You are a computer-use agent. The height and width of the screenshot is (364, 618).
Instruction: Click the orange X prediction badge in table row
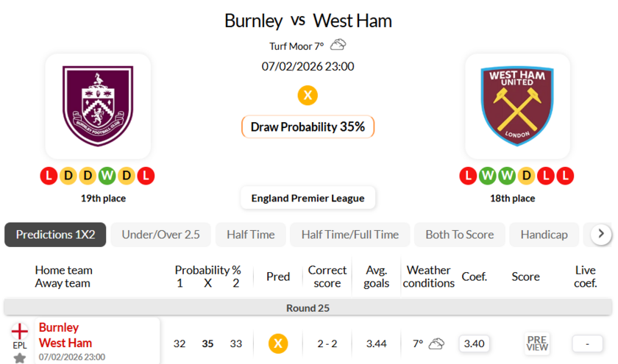pos(277,343)
